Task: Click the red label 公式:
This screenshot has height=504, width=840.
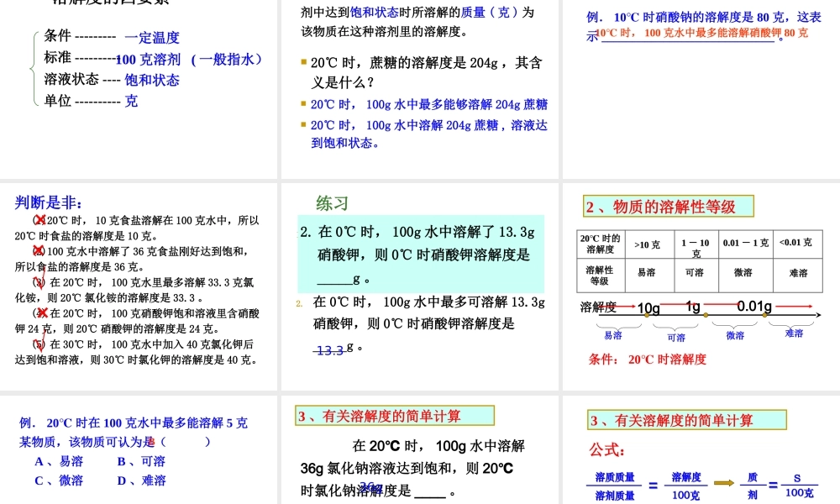Action: (x=607, y=450)
